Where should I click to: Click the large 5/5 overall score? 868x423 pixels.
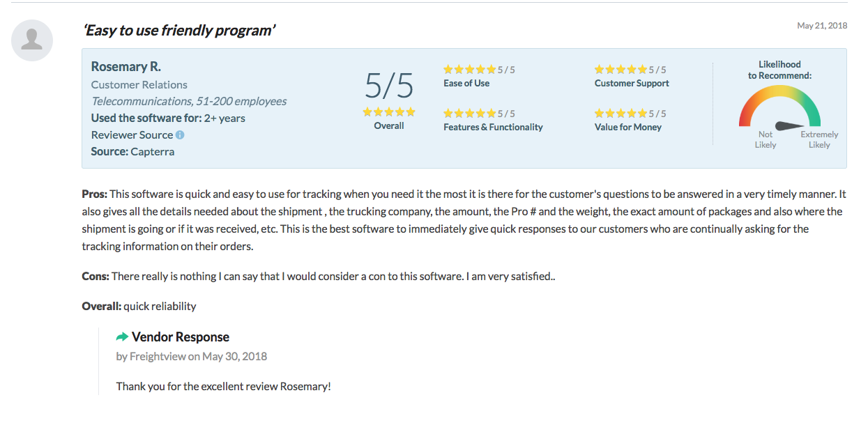point(389,86)
